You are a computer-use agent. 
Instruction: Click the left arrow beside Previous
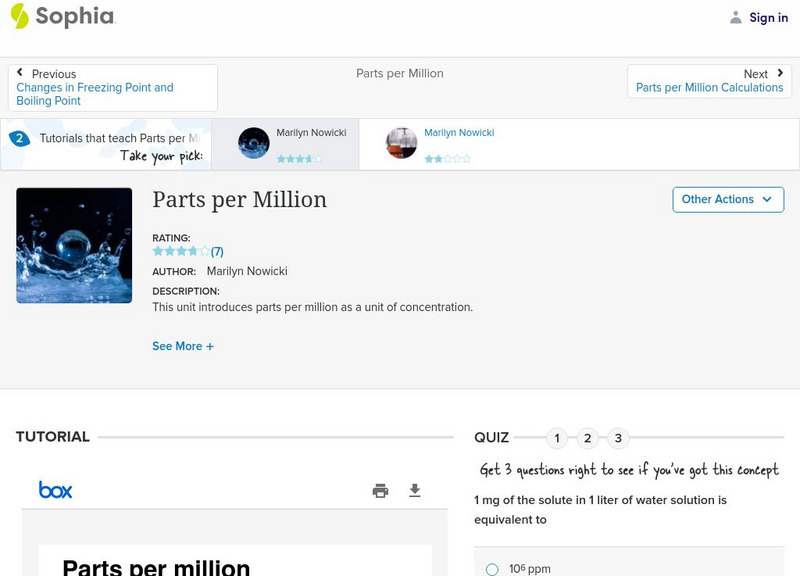point(22,73)
